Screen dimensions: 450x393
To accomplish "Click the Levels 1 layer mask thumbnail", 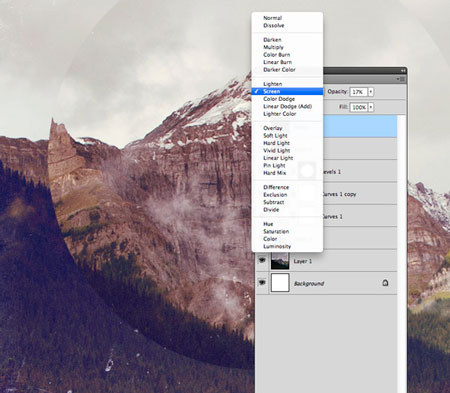I will pyautogui.click(x=307, y=171).
